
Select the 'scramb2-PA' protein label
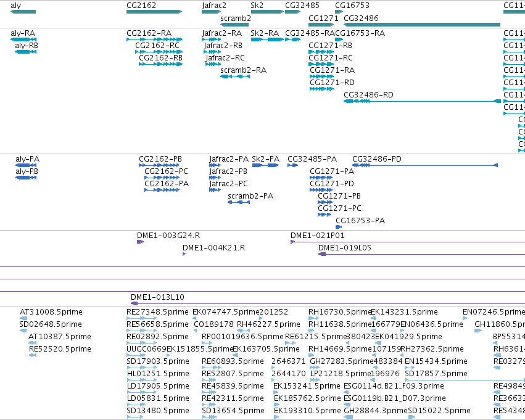click(x=250, y=196)
